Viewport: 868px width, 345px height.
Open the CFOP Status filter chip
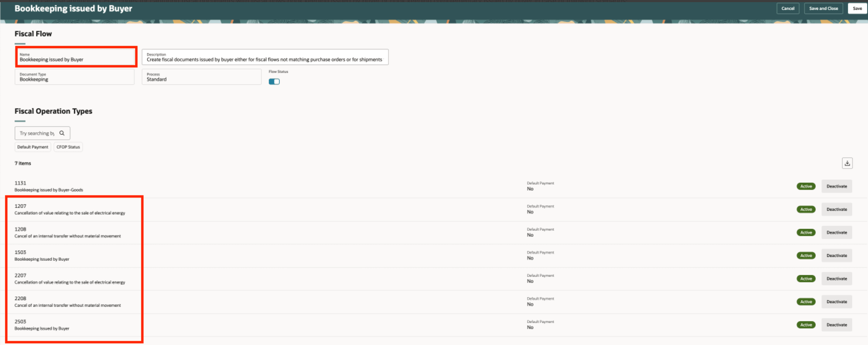68,147
